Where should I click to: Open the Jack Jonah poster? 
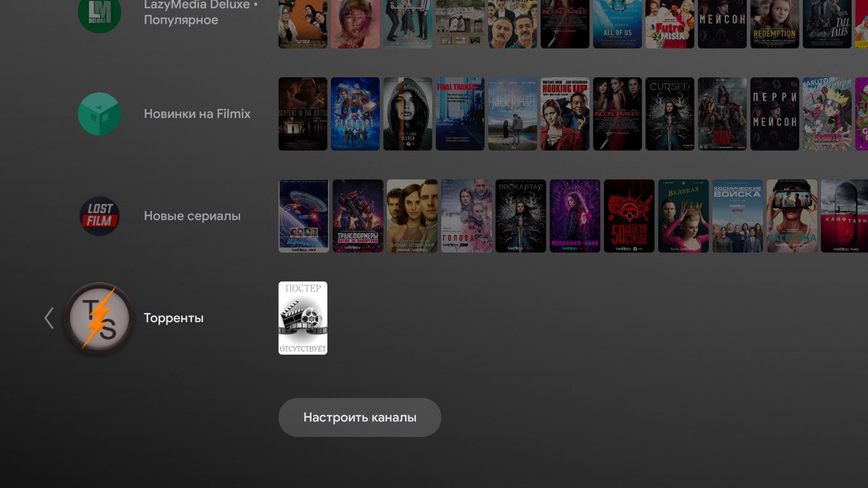pyautogui.click(x=513, y=114)
